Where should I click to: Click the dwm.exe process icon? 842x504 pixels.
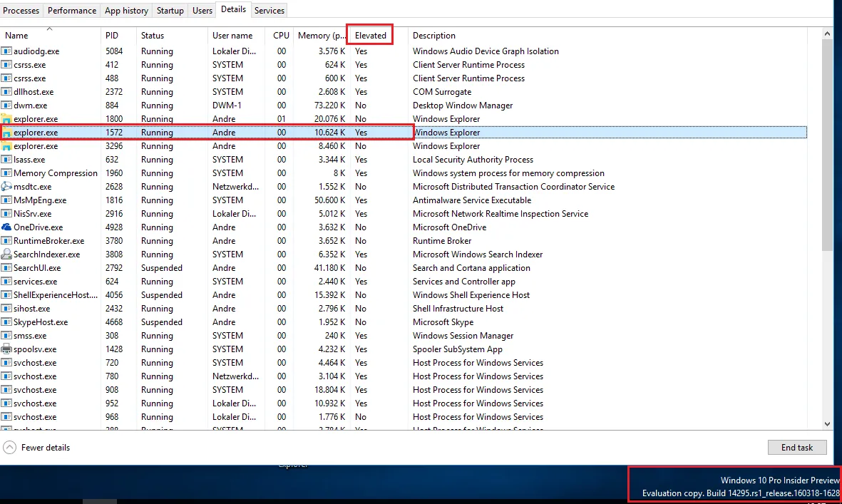(6, 106)
